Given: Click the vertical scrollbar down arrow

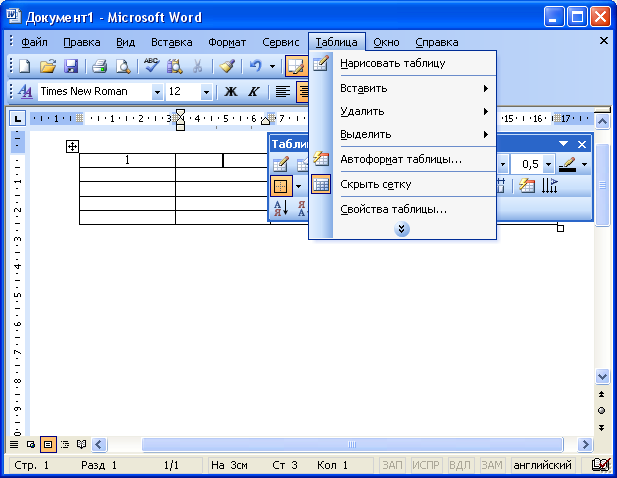Looking at the screenshot, I should coord(602,376).
